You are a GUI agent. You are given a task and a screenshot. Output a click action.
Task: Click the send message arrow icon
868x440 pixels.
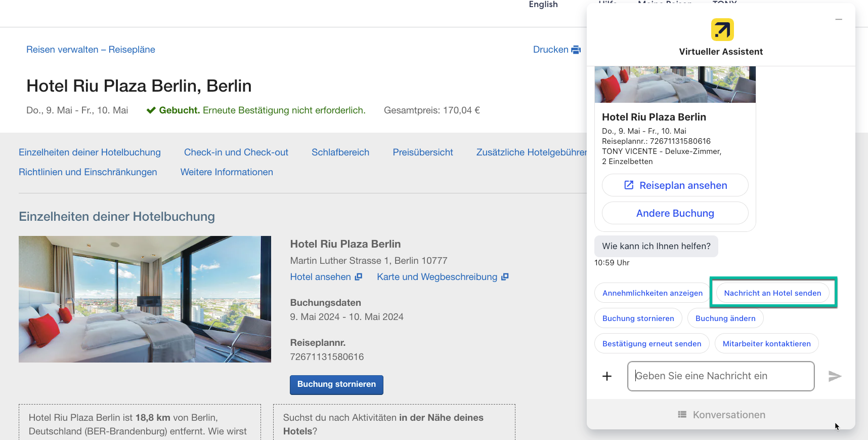click(x=835, y=376)
